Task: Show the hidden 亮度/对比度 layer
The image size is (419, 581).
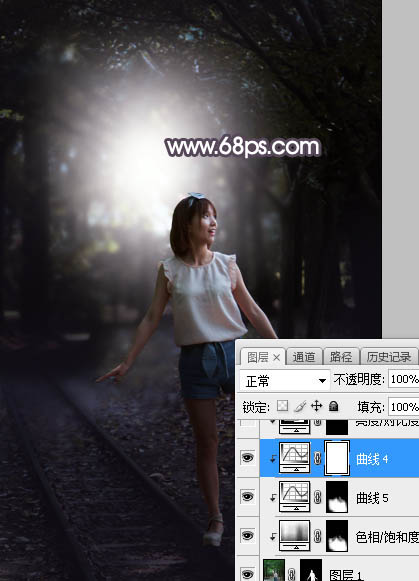Action: pos(247,427)
